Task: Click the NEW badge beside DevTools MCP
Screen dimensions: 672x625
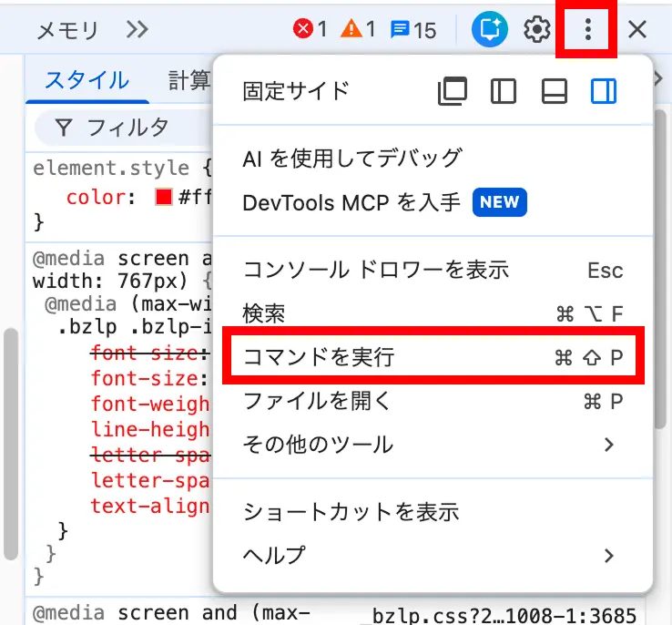Action: [499, 202]
